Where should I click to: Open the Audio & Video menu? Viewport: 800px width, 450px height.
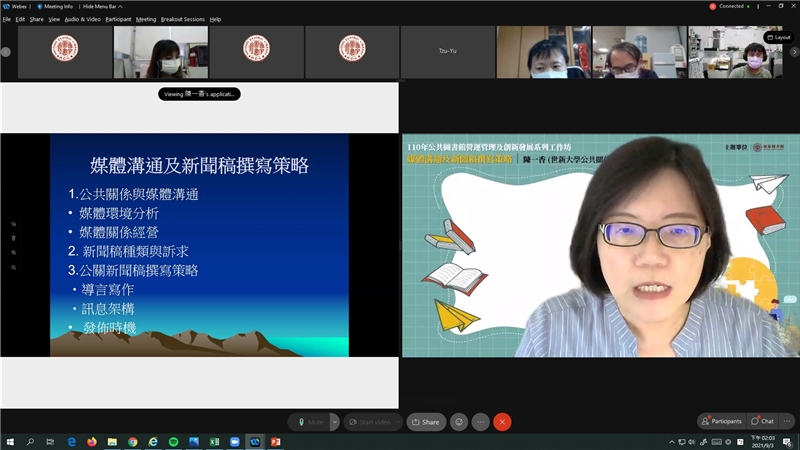point(81,19)
